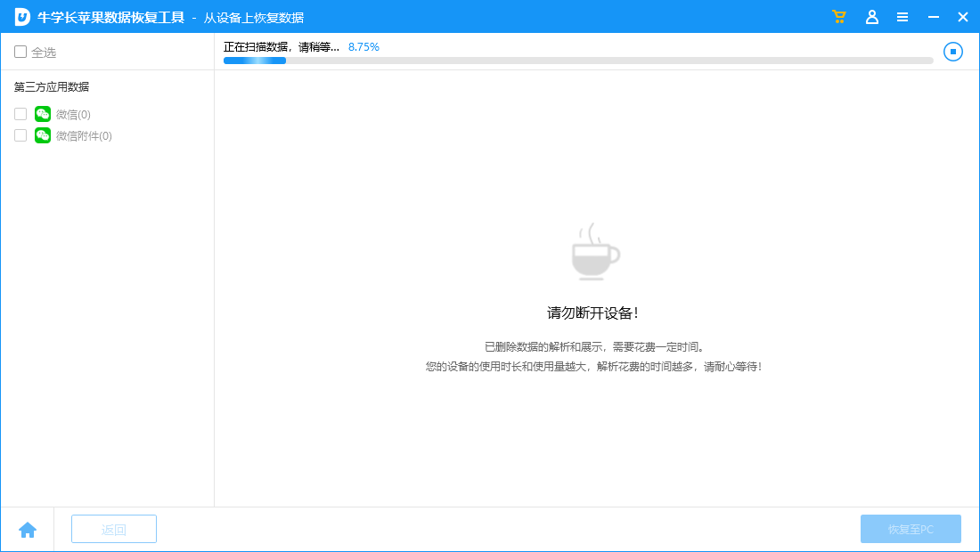Open the user account icon
The width and height of the screenshot is (980, 552).
[872, 16]
